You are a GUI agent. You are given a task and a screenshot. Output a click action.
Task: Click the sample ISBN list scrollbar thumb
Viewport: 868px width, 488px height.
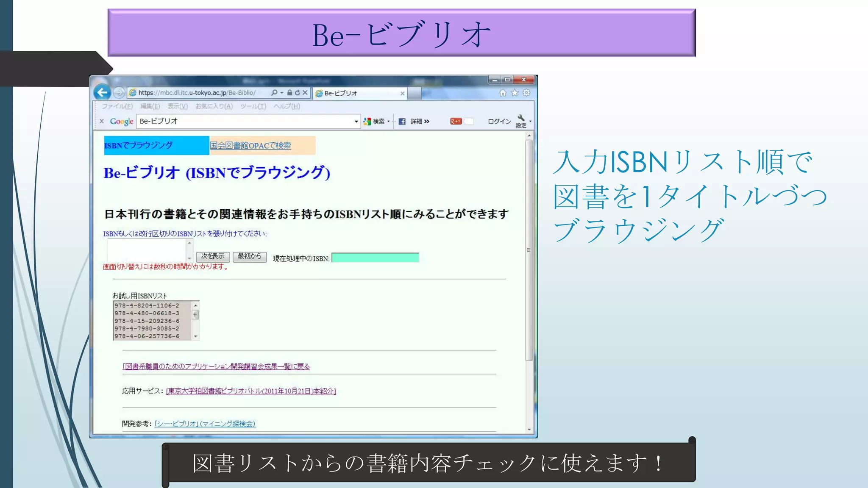tap(195, 314)
